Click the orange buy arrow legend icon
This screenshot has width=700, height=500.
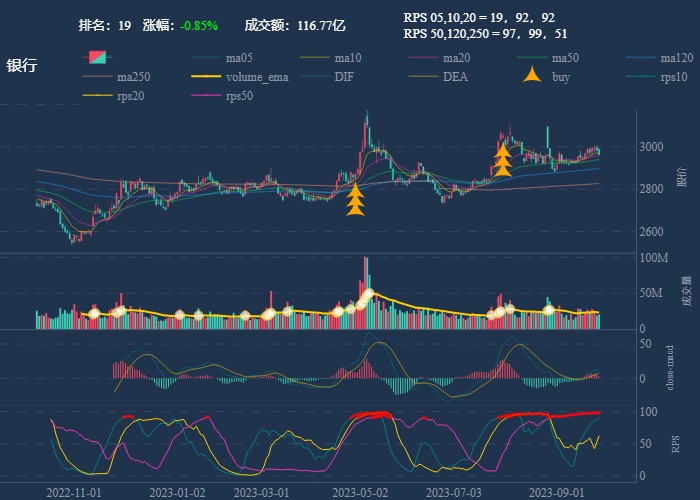pyautogui.click(x=533, y=77)
